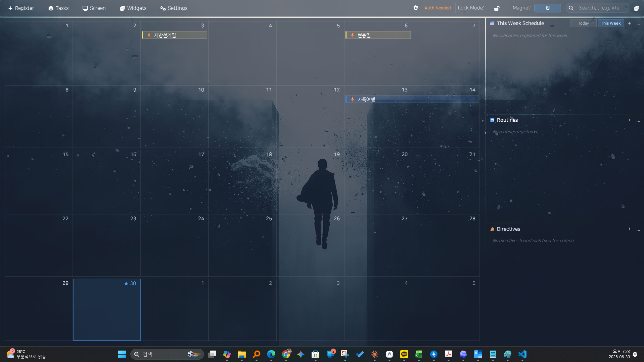Open Adobe Acrobat from the taskbar
Image resolution: width=644 pixels, height=362 pixels.
click(448, 354)
